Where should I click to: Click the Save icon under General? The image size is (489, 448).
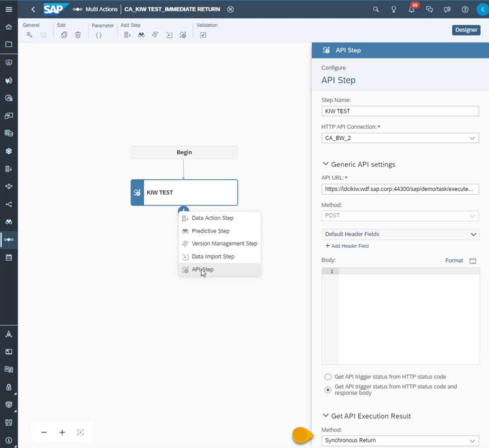coord(44,35)
